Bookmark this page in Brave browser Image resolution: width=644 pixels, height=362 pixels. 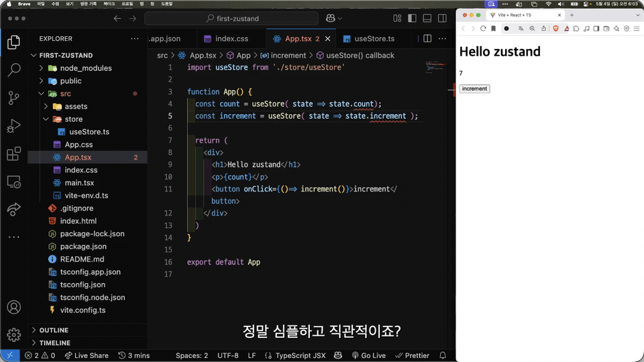coord(493,29)
